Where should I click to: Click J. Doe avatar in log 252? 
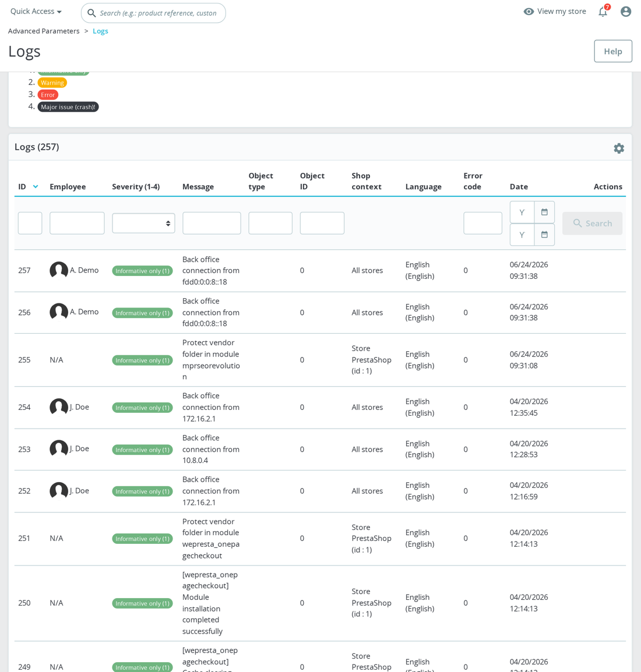pyautogui.click(x=59, y=491)
